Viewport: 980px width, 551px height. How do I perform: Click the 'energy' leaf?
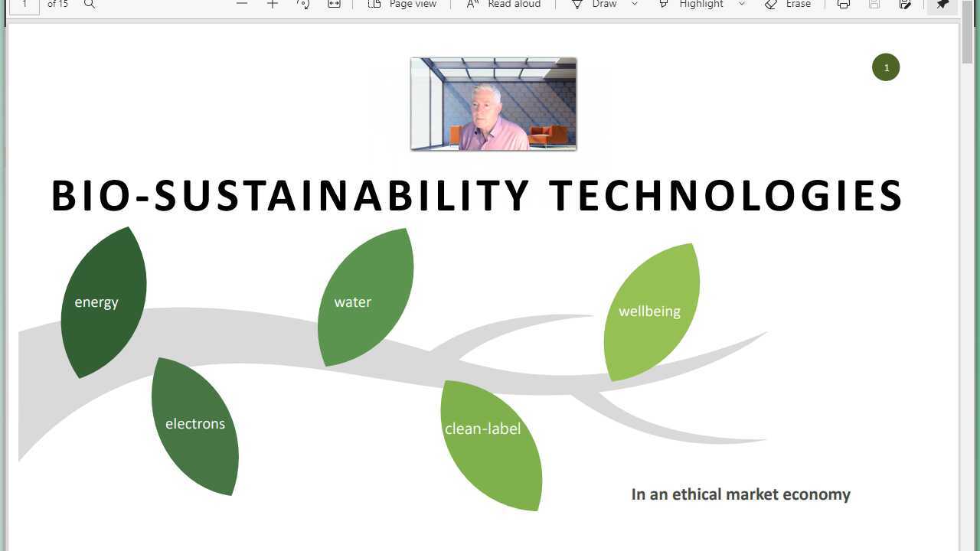pyautogui.click(x=103, y=302)
